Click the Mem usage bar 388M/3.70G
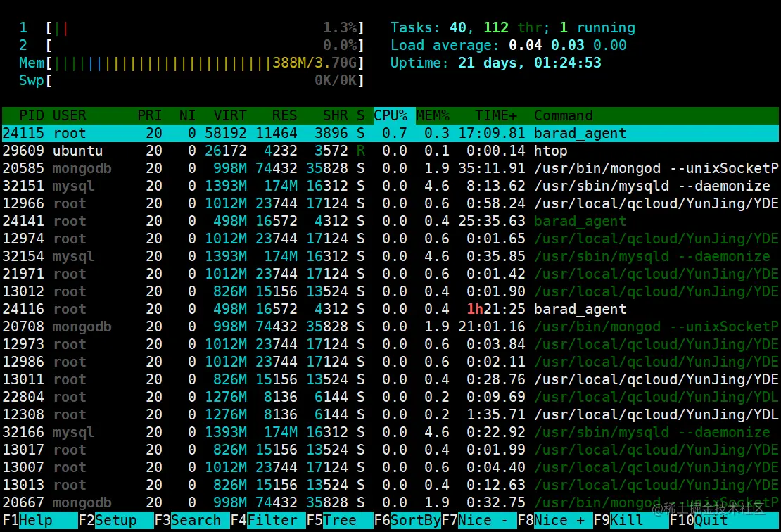The height and width of the screenshot is (532, 781). coord(191,63)
